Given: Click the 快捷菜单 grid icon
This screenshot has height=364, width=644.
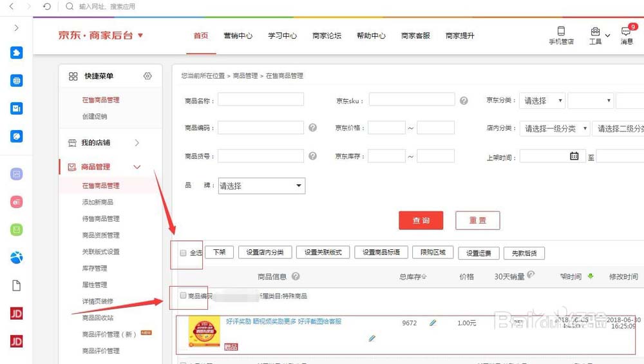Looking at the screenshot, I should pyautogui.click(x=73, y=77).
